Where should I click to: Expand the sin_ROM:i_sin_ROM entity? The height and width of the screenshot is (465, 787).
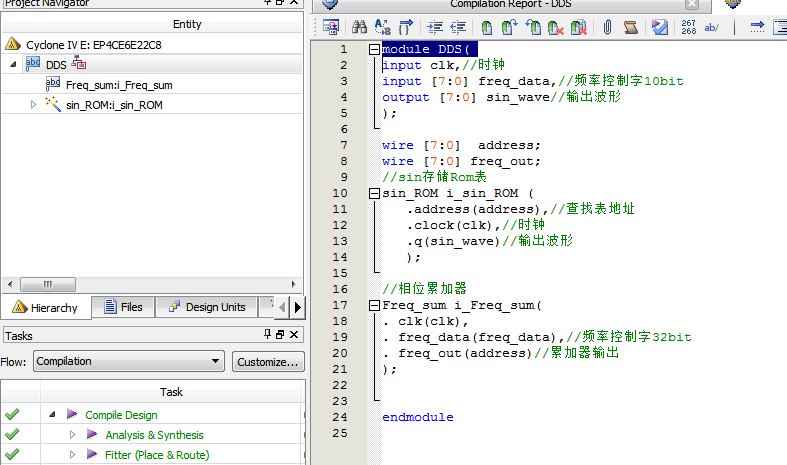coord(33,104)
